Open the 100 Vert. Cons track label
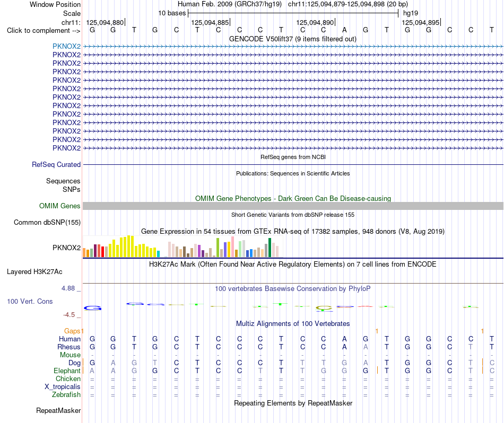The width and height of the screenshot is (504, 423). (30, 301)
